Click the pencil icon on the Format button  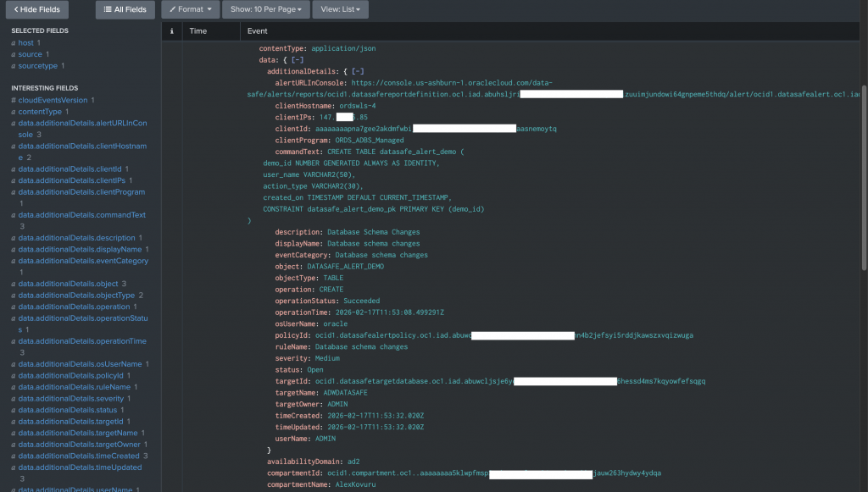[172, 9]
